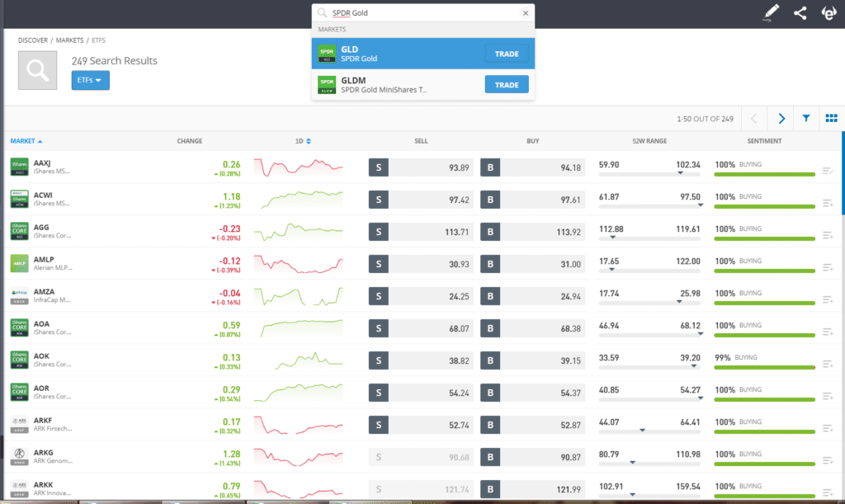Click the share icon in the top bar
The height and width of the screenshot is (504, 845).
click(798, 12)
